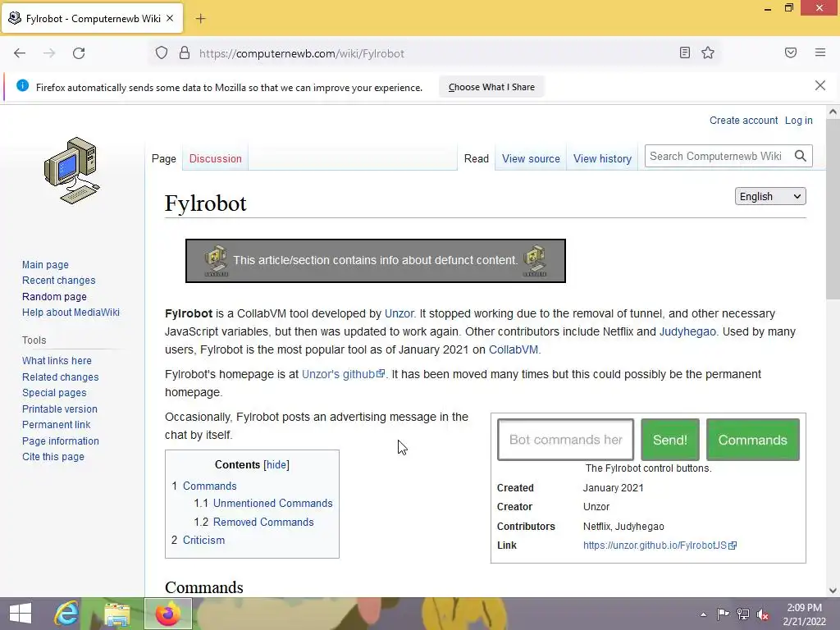This screenshot has height=630, width=840.
Task: Click the green Send! button
Action: [669, 440]
